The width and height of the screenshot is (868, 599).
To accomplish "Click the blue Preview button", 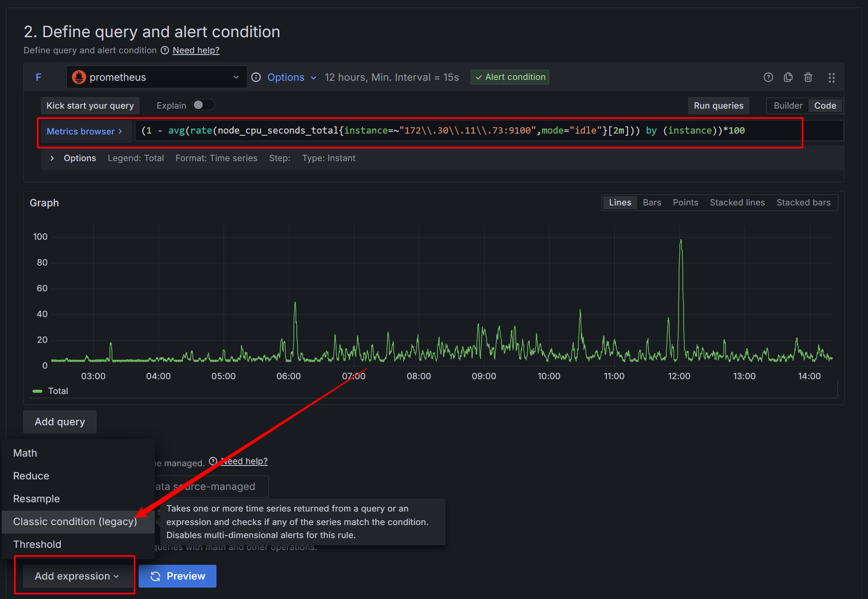I will (x=178, y=576).
